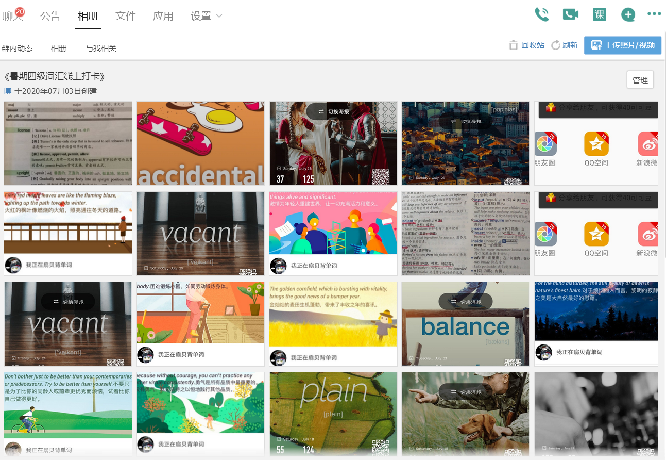Screen dimensions: 666x460
Task: Click the QQ空间 star icon in first row
Action: [597, 145]
